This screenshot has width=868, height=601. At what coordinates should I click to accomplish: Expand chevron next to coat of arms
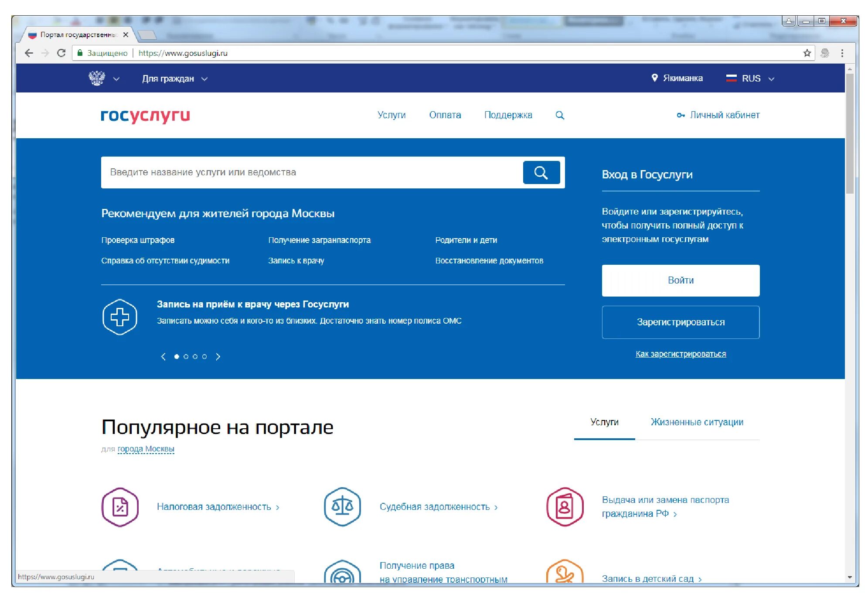click(116, 79)
